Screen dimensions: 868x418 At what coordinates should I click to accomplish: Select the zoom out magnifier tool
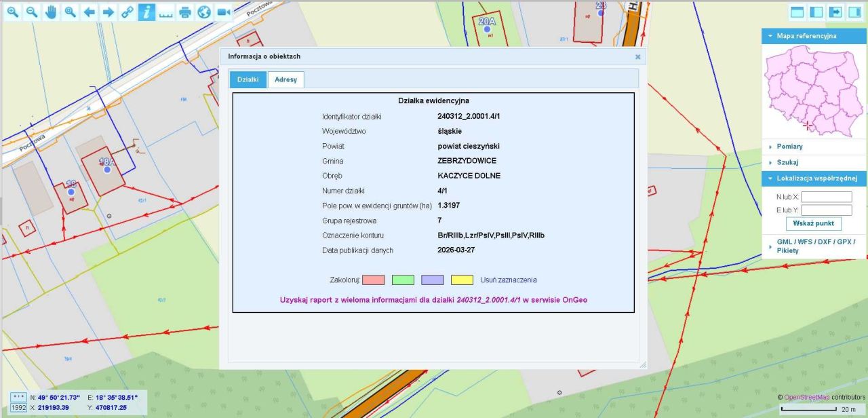point(31,12)
